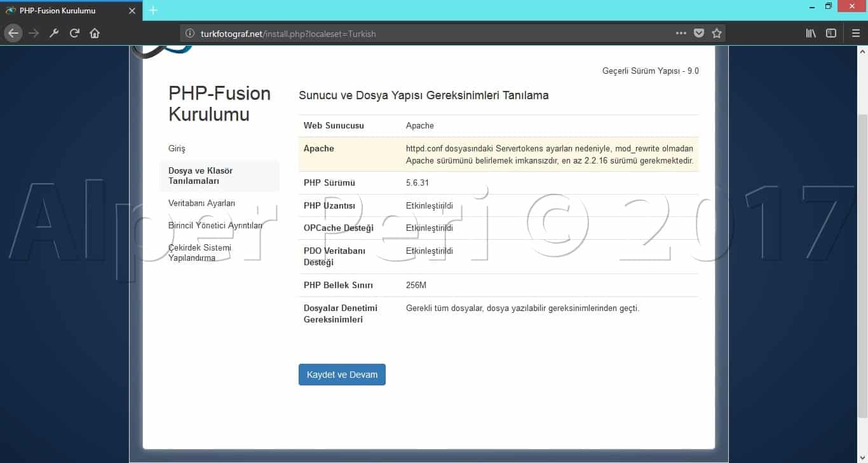Click the Sunucu ve Dosya Yapısı heading
The image size is (868, 463).
click(x=423, y=95)
